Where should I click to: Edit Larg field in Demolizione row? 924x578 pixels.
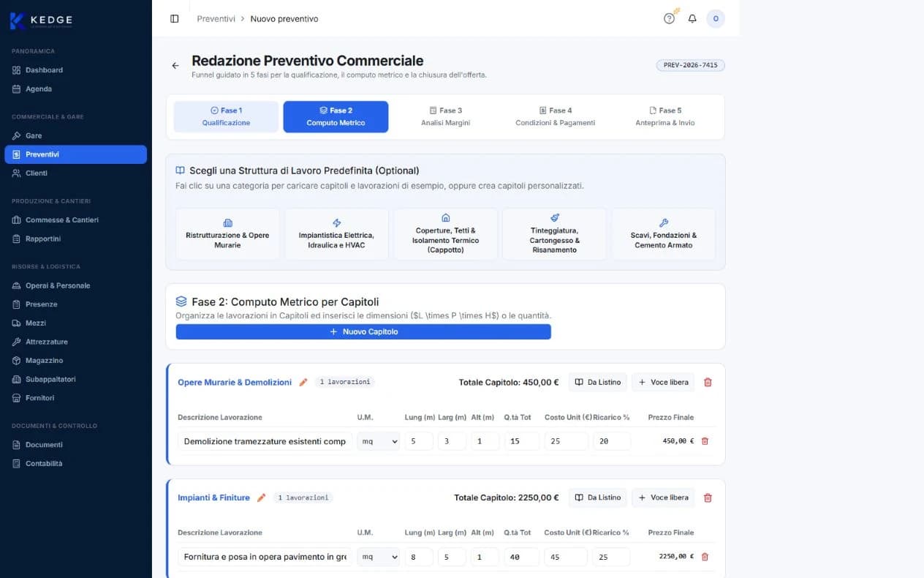452,441
